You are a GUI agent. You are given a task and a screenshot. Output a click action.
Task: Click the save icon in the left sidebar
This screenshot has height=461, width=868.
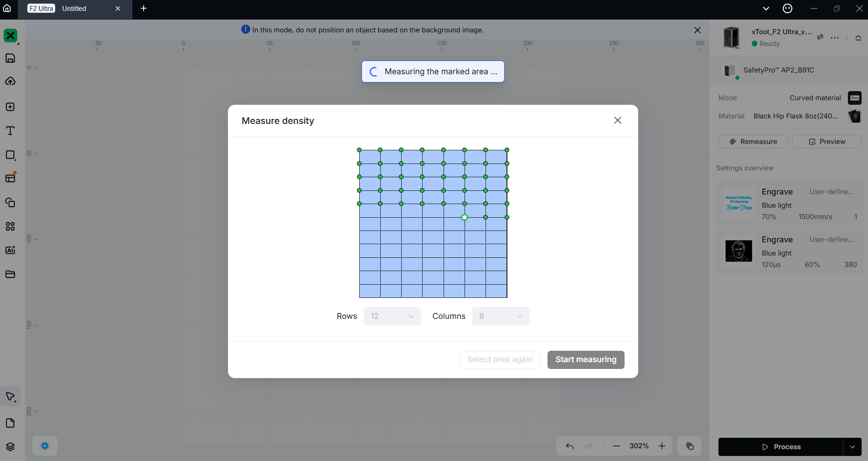pyautogui.click(x=10, y=58)
